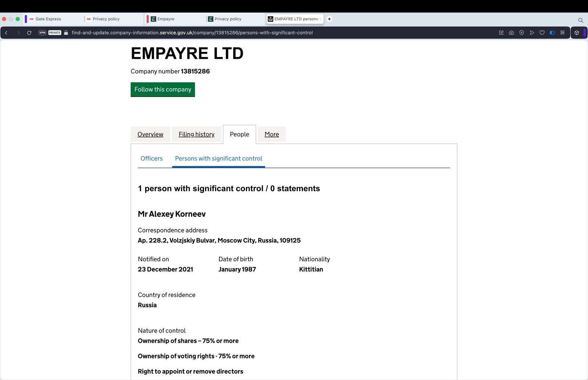Select the More tab on the company page
Screen dimensions: 588x380
click(x=272, y=134)
